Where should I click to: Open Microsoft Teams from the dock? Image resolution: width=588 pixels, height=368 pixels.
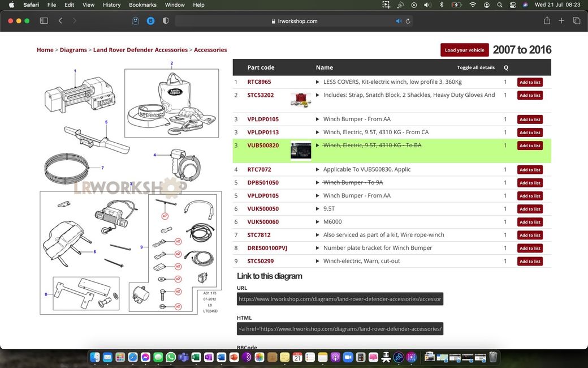coord(183,357)
